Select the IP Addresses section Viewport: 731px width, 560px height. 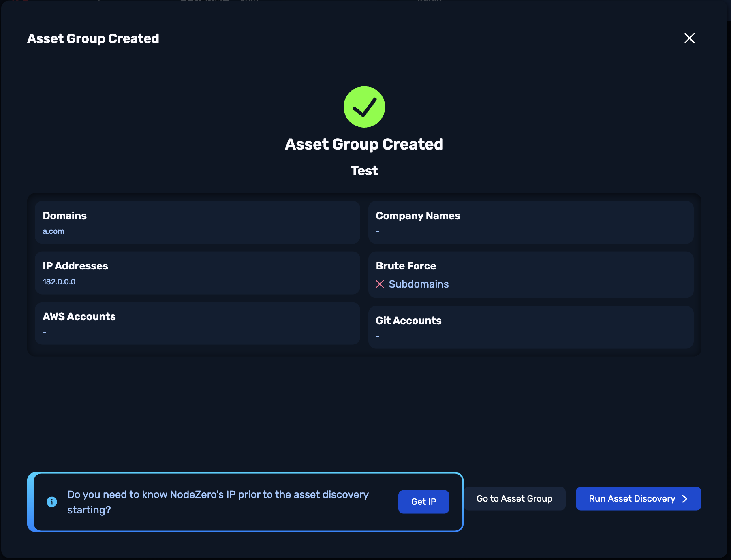(197, 273)
